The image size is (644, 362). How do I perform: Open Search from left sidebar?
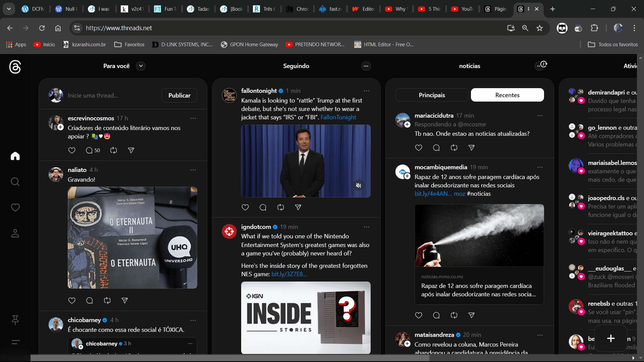coord(15,182)
